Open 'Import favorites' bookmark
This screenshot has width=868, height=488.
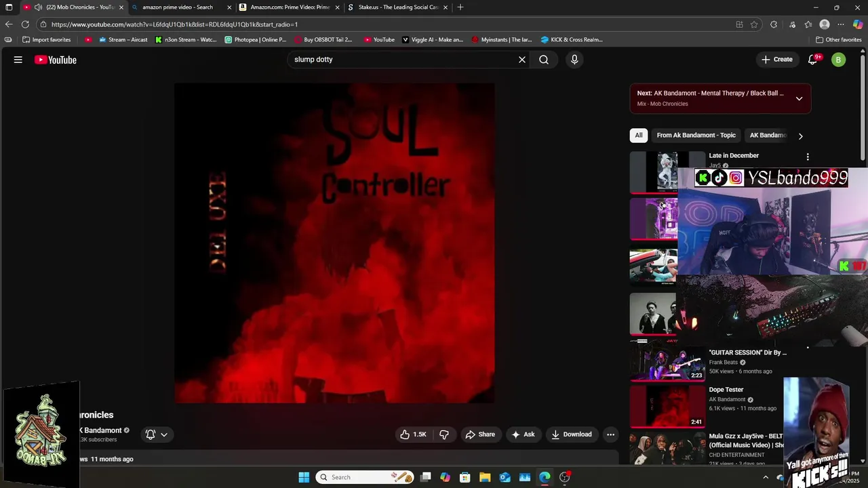pyautogui.click(x=47, y=40)
